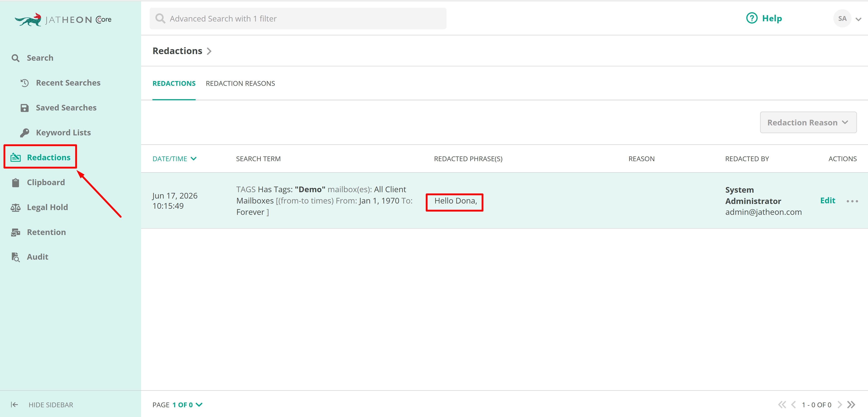868x417 pixels.
Task: Click the Redactions page heading
Action: 177,51
